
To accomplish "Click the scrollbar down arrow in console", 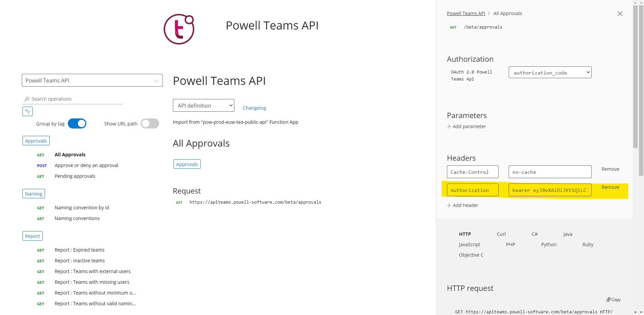I will coord(636,312).
